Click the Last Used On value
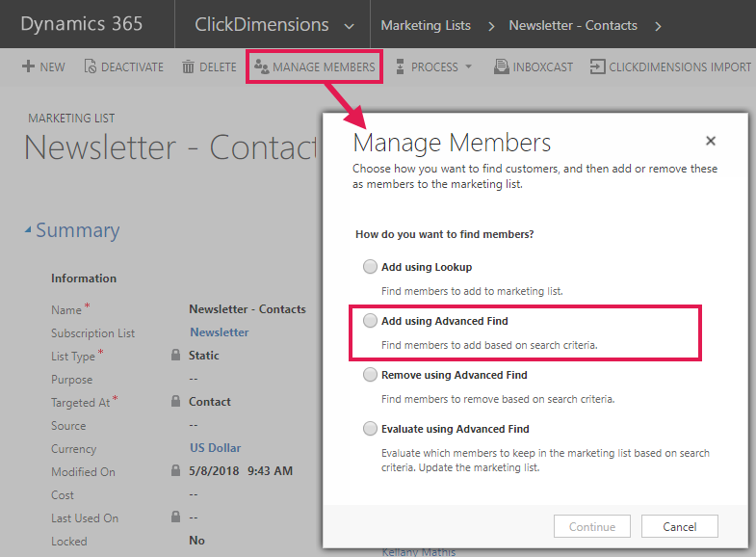The image size is (756, 557). 194,517
